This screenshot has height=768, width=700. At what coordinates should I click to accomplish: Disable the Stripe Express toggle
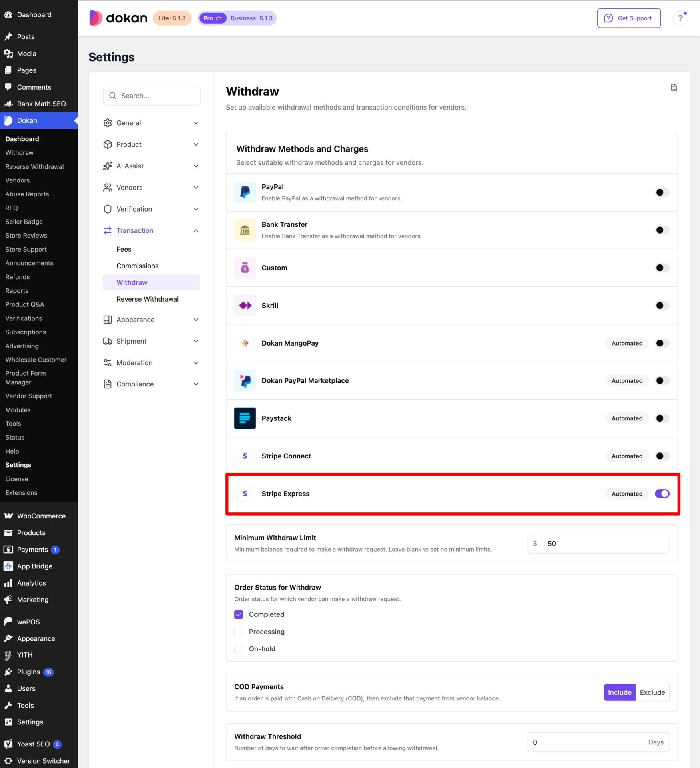tap(662, 494)
